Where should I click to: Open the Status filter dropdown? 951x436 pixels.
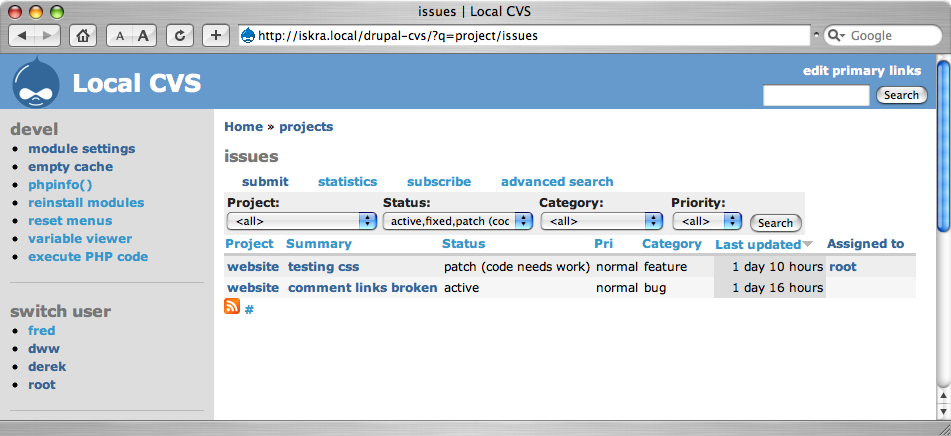[458, 222]
